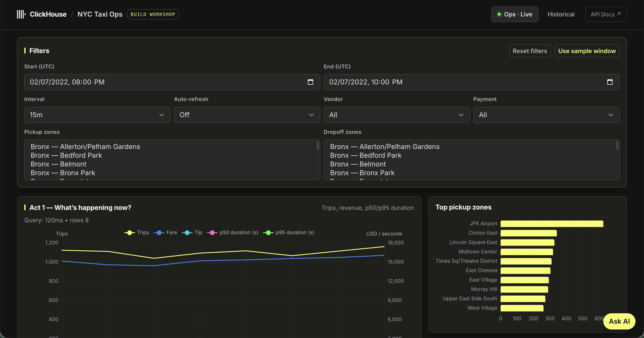Expand the Vendor dropdown
The height and width of the screenshot is (338, 644).
(397, 115)
